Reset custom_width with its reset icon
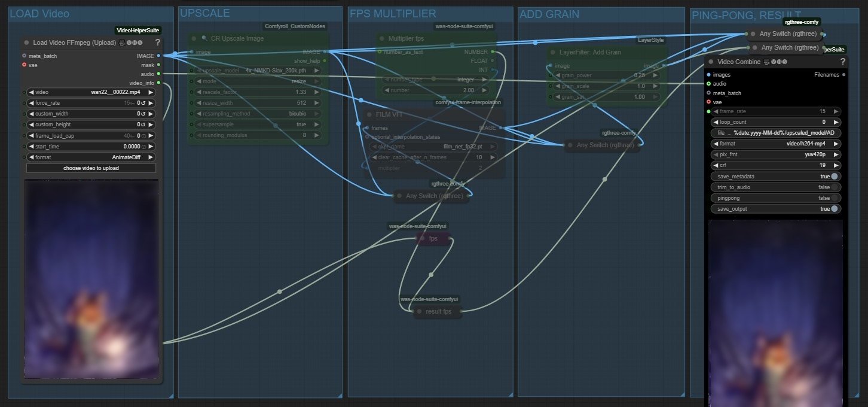The height and width of the screenshot is (407, 868). point(143,114)
